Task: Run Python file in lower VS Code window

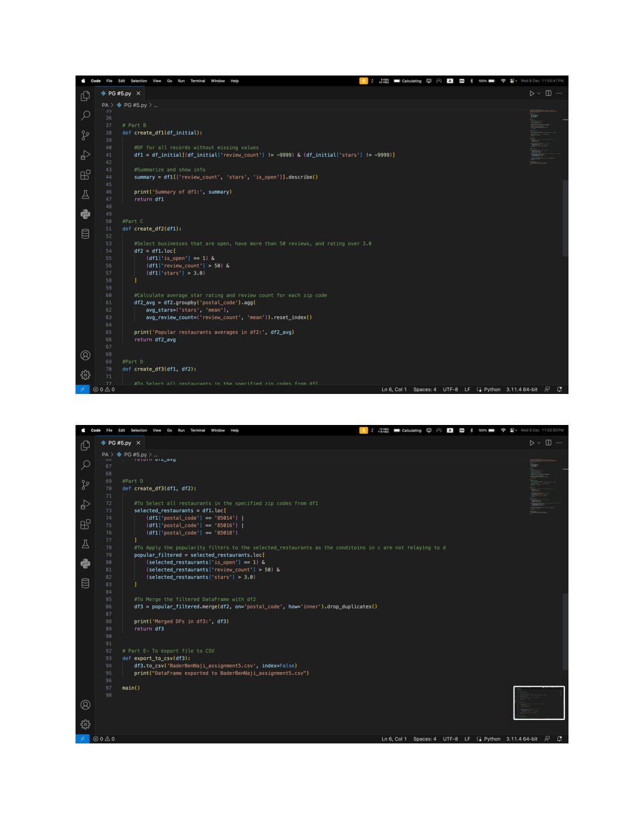Action: pos(532,443)
